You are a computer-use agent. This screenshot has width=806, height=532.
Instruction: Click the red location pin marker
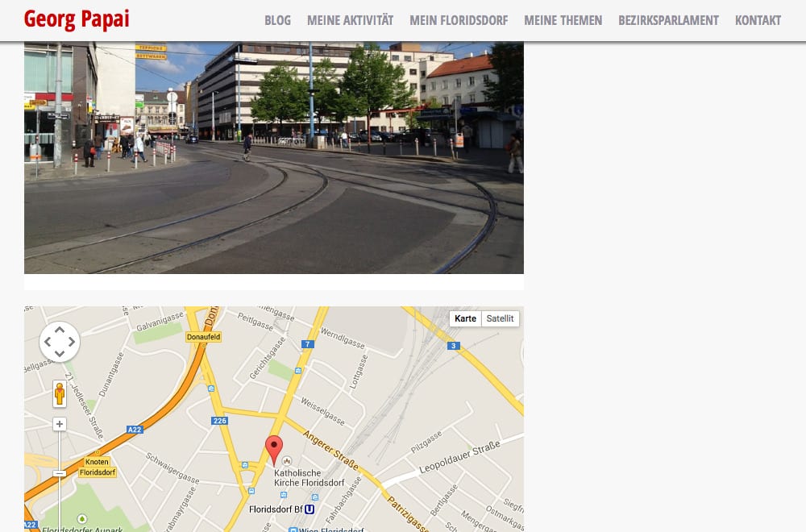point(274,451)
